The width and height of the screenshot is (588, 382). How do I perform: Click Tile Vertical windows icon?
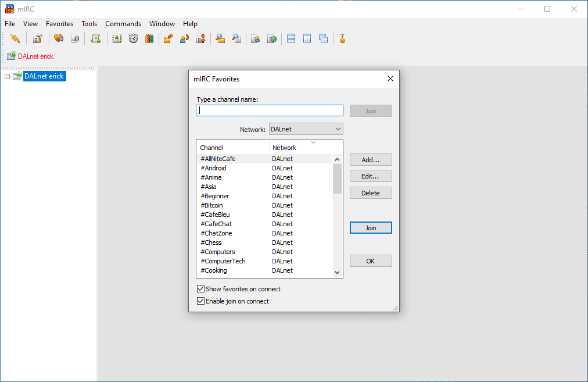[x=307, y=38]
